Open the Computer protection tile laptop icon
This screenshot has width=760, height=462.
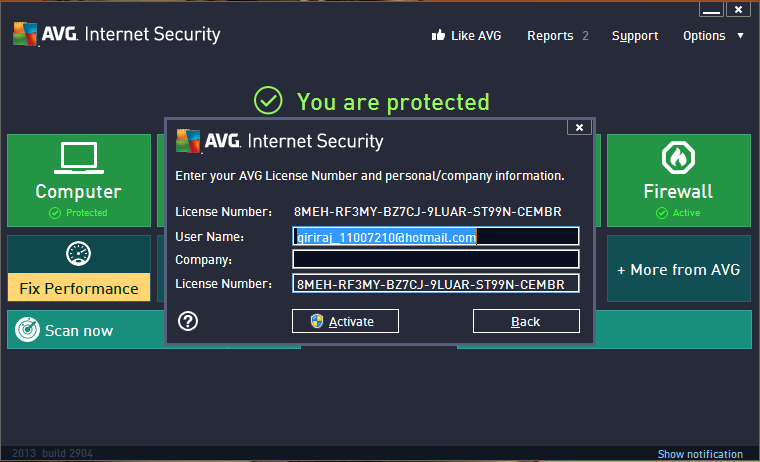(x=79, y=158)
